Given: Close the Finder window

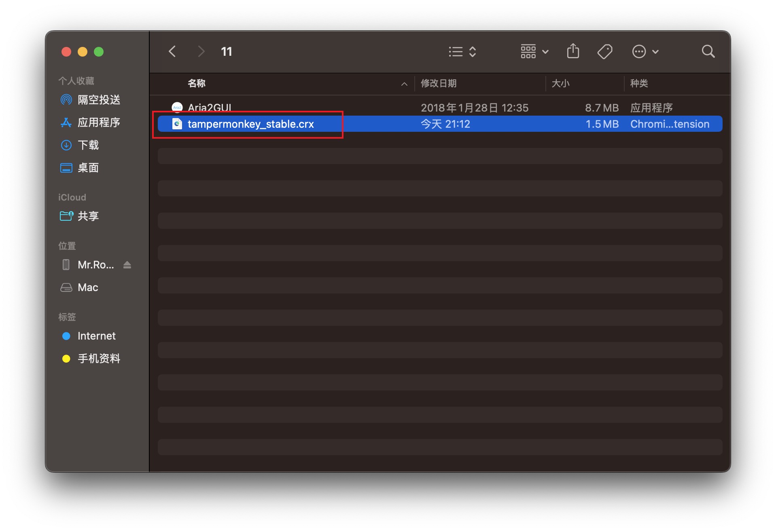Looking at the screenshot, I should pyautogui.click(x=66, y=52).
